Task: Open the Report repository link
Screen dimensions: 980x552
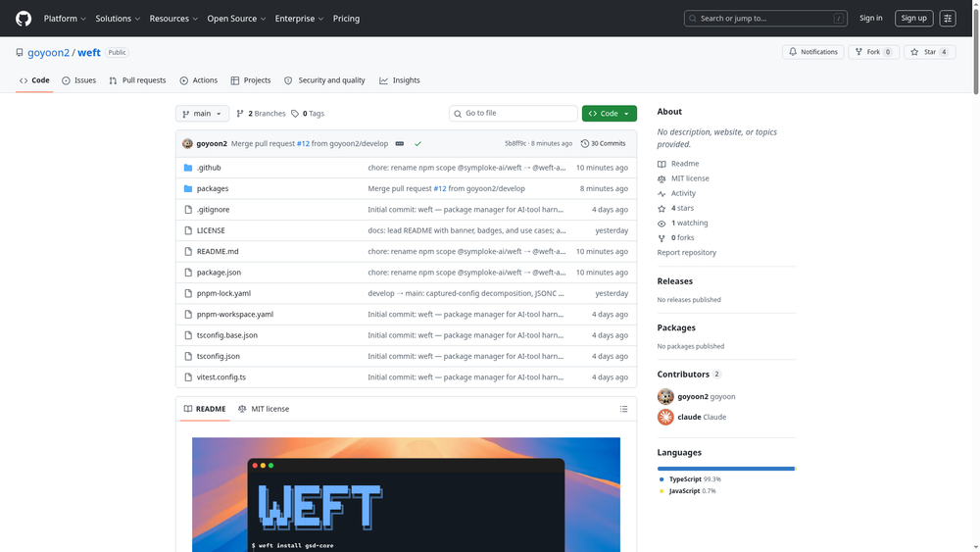Action: [x=686, y=253]
